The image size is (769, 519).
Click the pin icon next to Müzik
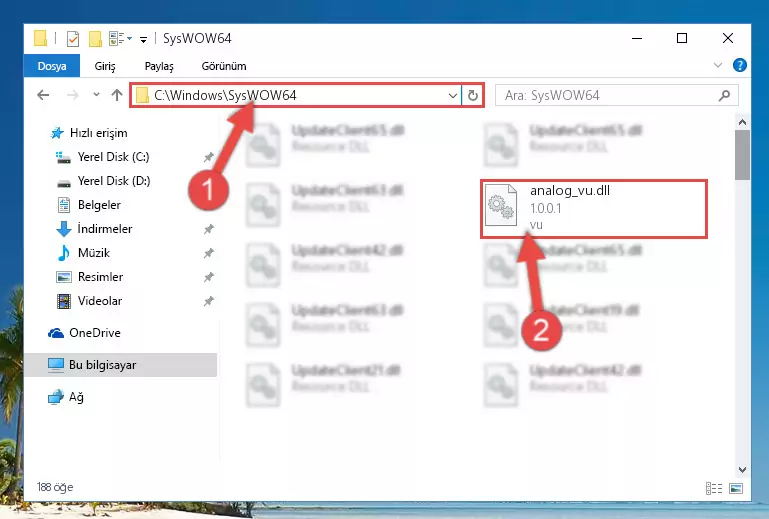click(x=208, y=253)
